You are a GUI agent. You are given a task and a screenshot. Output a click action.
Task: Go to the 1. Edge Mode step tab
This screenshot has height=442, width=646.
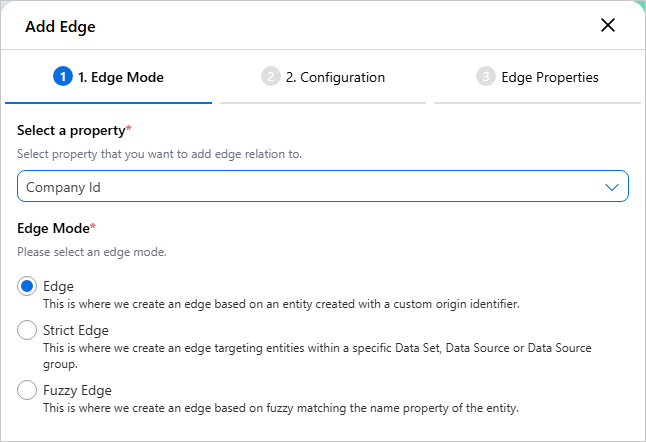click(108, 77)
